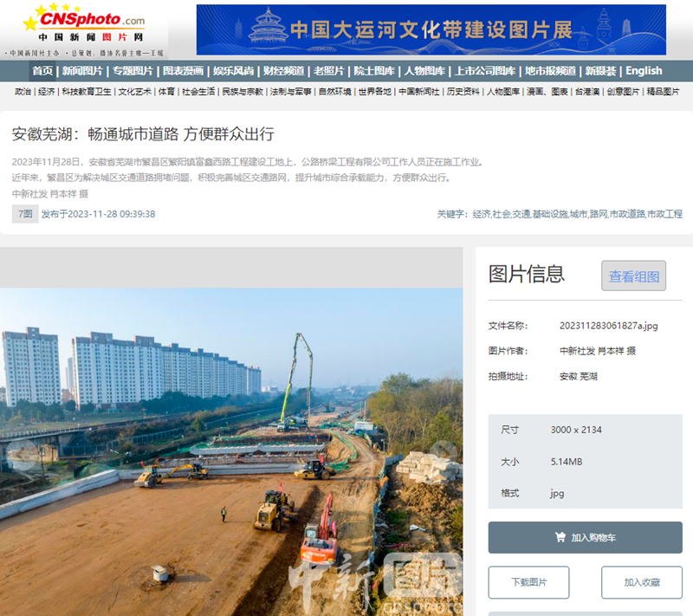This screenshot has height=616, width=693.
Task: Click the 基础设施 keyword tag
Action: [x=550, y=214]
